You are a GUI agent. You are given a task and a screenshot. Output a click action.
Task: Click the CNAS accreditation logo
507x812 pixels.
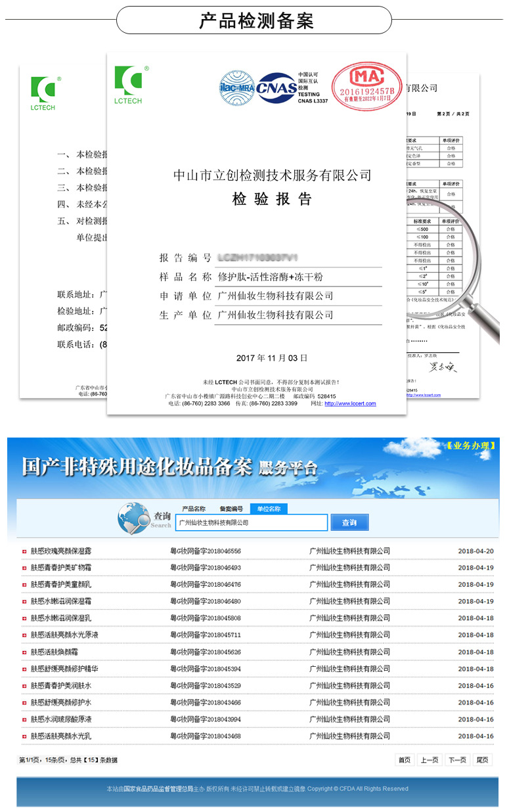[x=276, y=87]
